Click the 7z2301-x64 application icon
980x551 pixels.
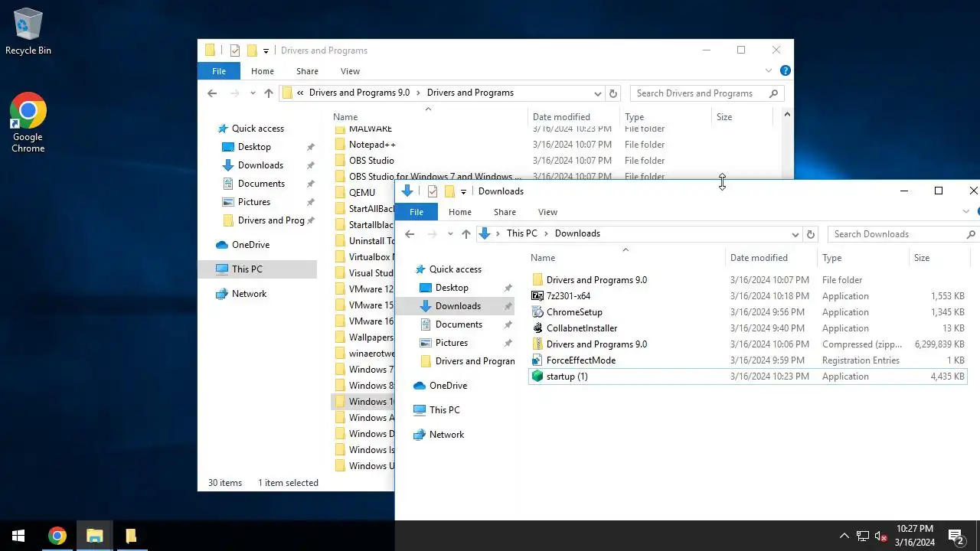click(x=537, y=296)
